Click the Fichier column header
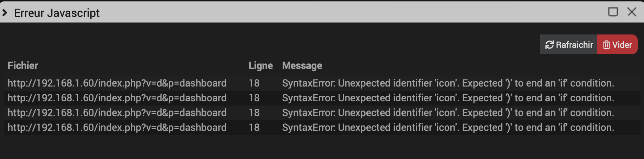Viewport: 644px width, 159px height. tap(23, 65)
